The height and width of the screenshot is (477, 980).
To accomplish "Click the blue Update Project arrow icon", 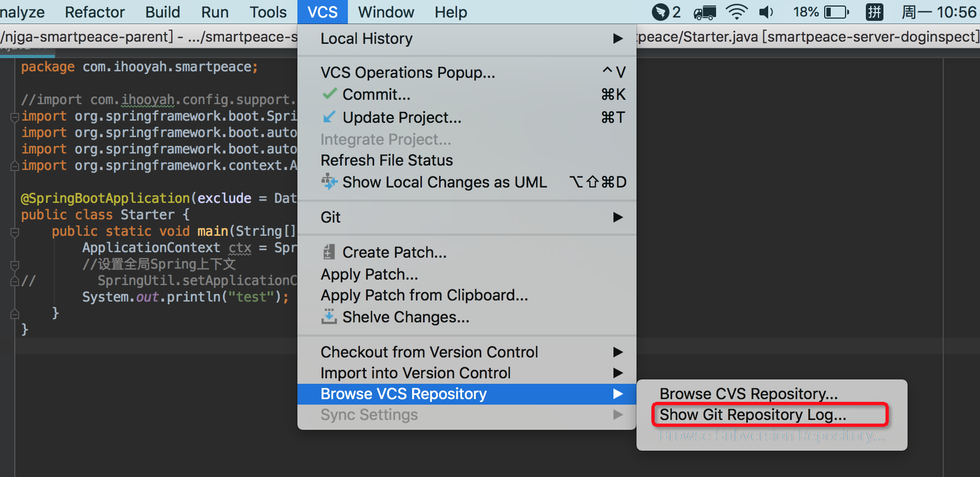I will pos(329,117).
